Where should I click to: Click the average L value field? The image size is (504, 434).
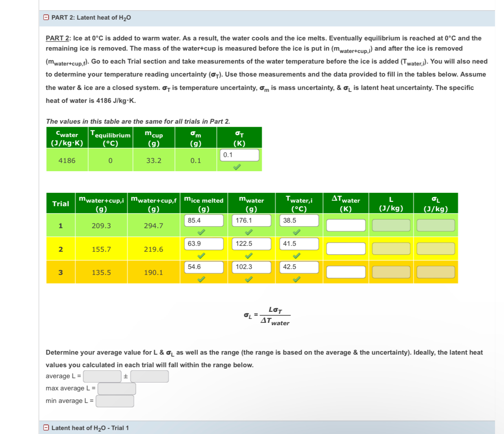pos(102,376)
